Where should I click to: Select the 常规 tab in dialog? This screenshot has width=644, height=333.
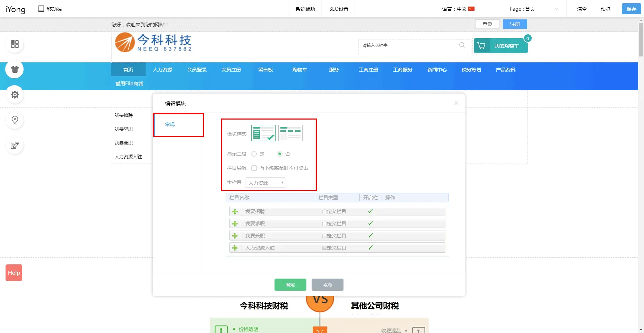pos(170,124)
